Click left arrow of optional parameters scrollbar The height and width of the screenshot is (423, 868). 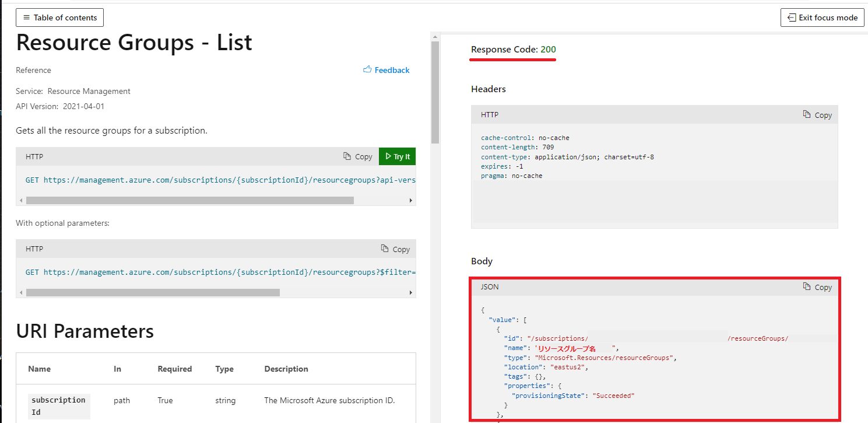click(x=21, y=292)
